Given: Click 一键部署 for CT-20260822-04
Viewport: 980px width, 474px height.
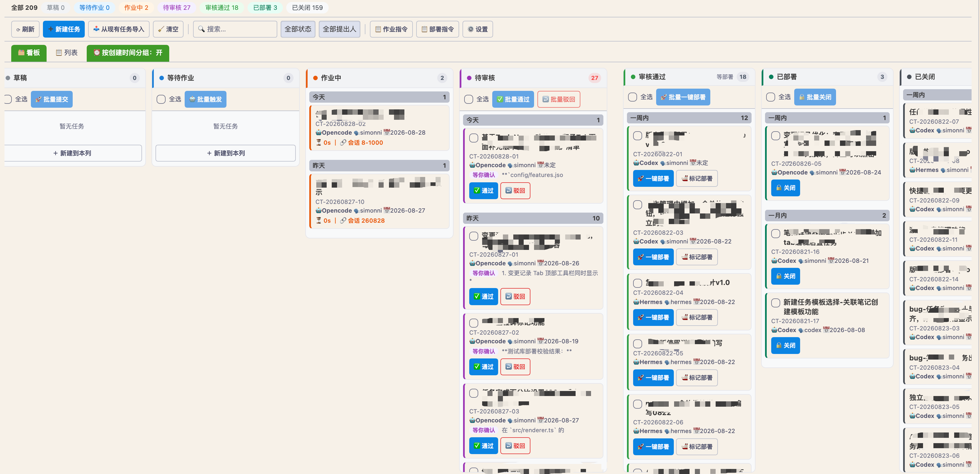Looking at the screenshot, I should (x=653, y=317).
